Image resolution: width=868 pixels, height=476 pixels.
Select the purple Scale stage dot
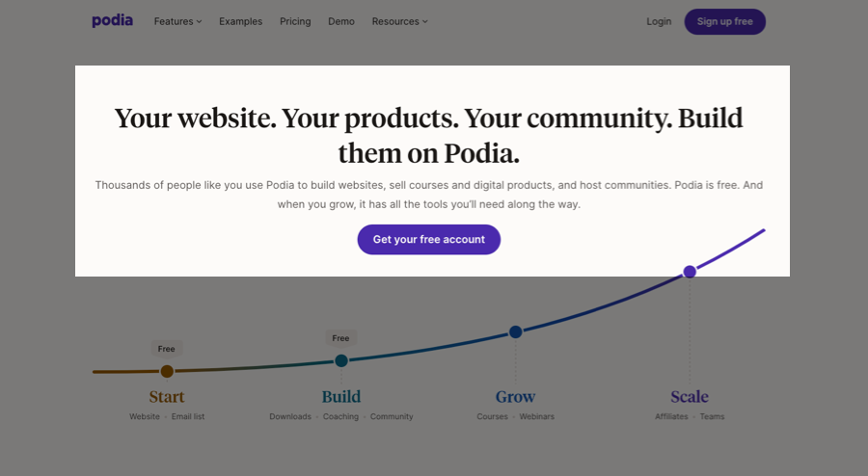pos(690,272)
